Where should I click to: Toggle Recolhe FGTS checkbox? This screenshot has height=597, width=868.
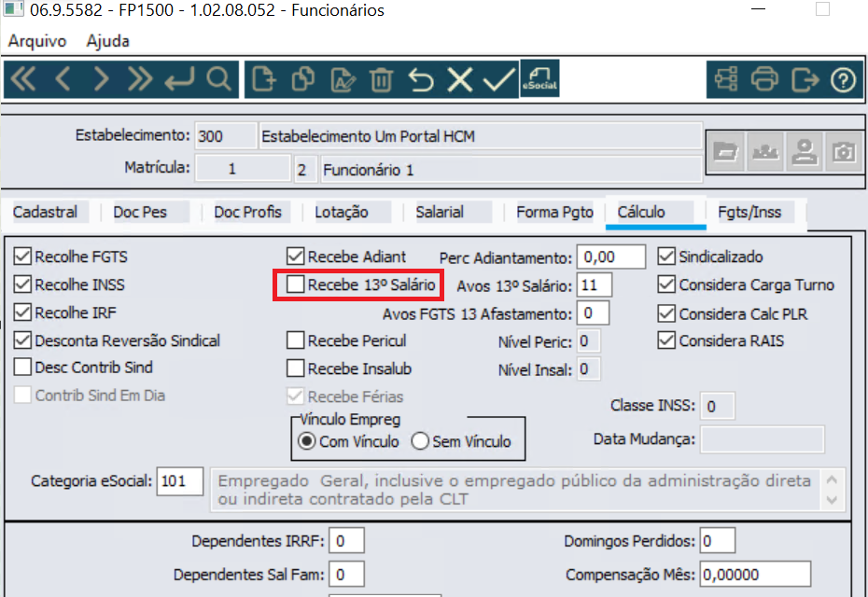point(22,257)
